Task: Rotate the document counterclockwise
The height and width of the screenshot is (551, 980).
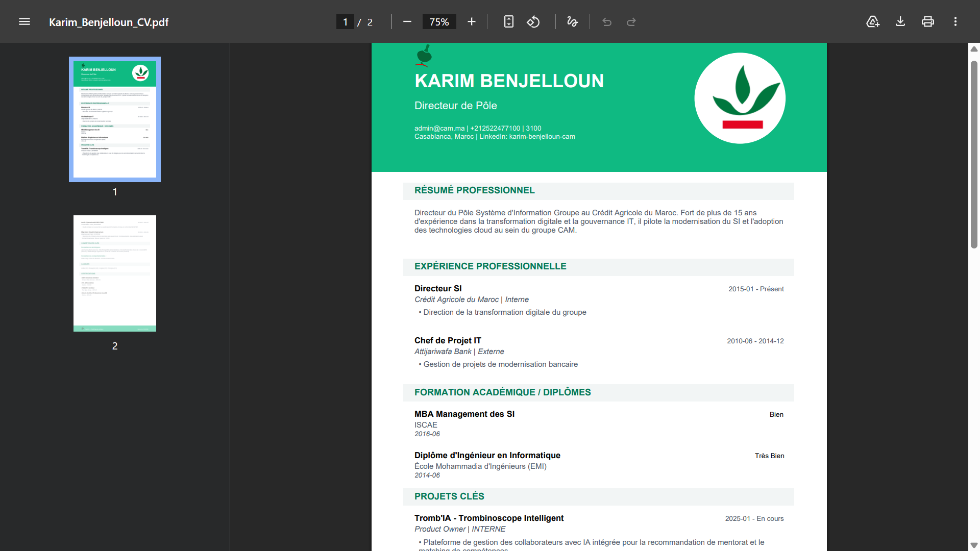Action: pyautogui.click(x=533, y=22)
